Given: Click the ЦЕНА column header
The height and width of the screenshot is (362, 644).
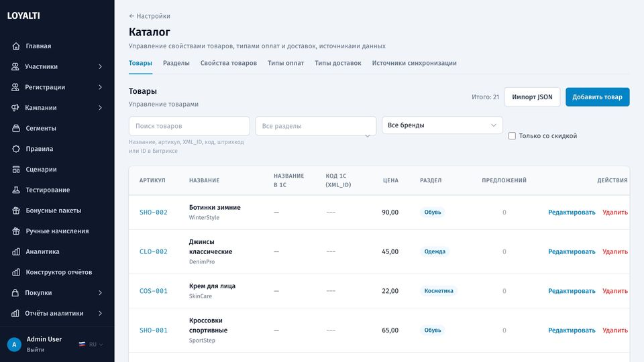Looking at the screenshot, I should (x=390, y=180).
